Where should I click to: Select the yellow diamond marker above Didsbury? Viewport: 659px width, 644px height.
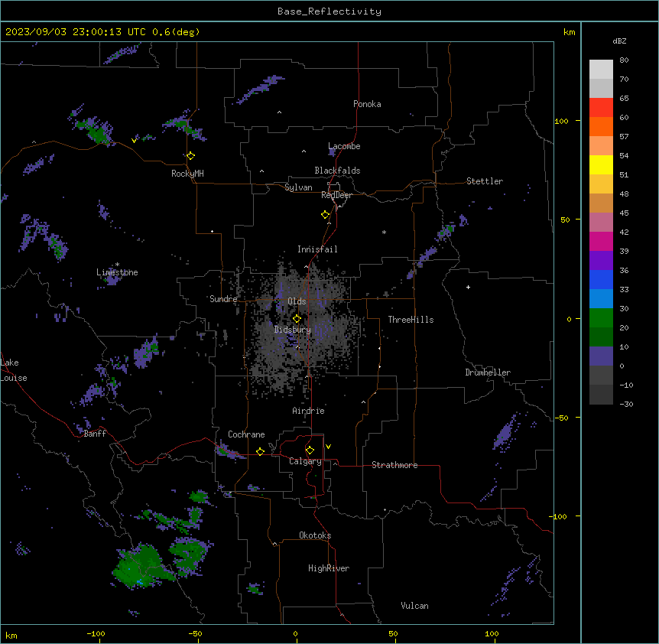(297, 319)
